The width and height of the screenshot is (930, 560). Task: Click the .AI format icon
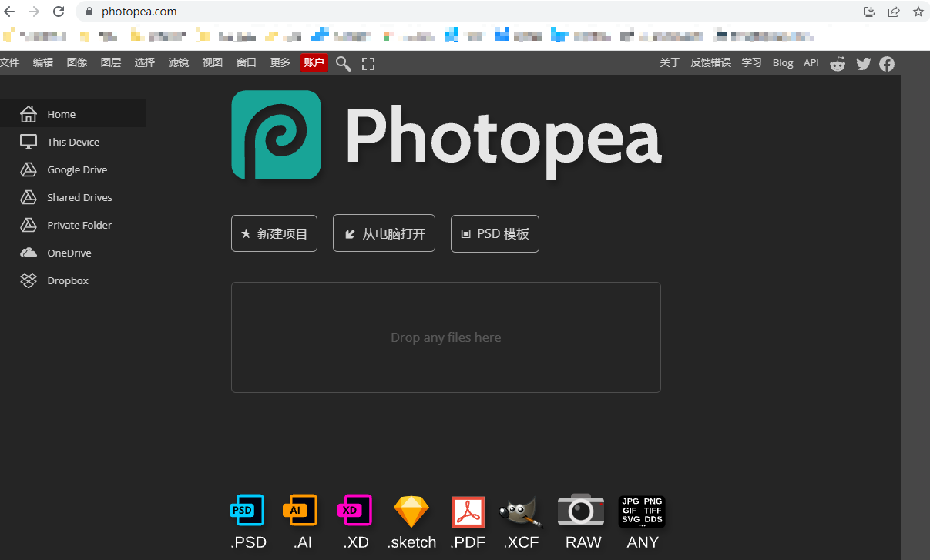point(300,510)
